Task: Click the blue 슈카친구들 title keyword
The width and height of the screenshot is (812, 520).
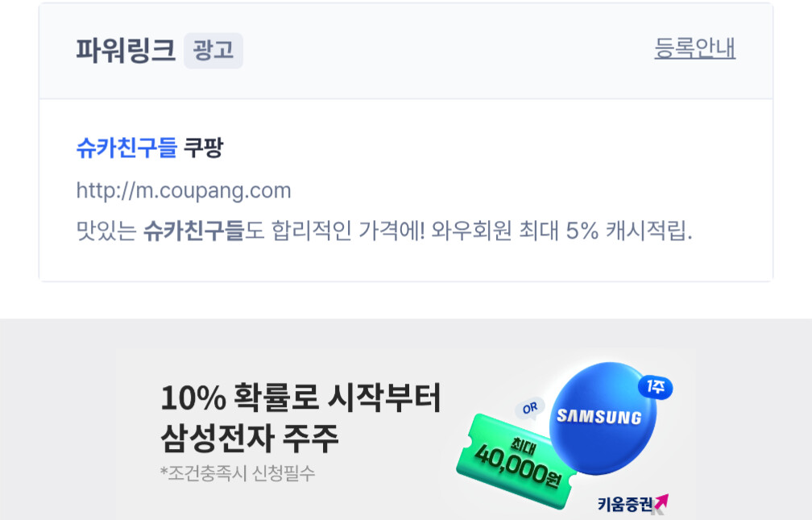Action: [127, 148]
